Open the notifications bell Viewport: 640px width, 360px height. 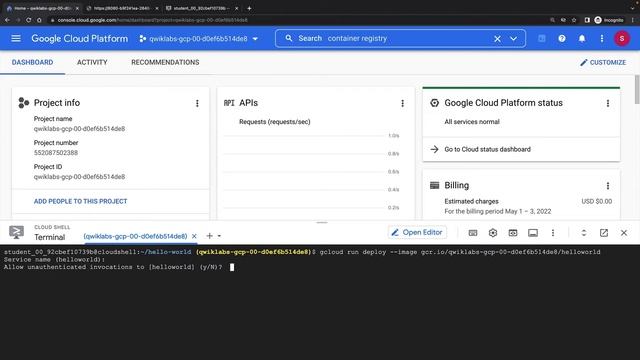point(582,38)
